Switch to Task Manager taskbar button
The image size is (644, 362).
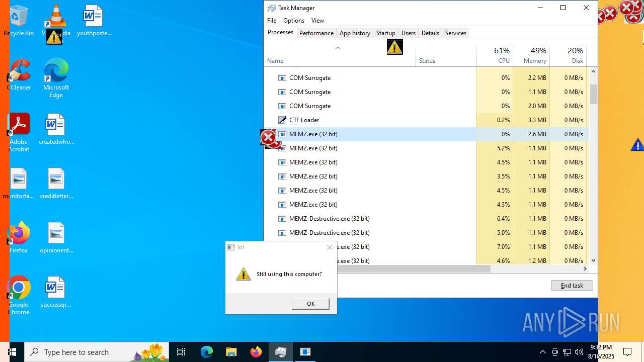point(281,352)
